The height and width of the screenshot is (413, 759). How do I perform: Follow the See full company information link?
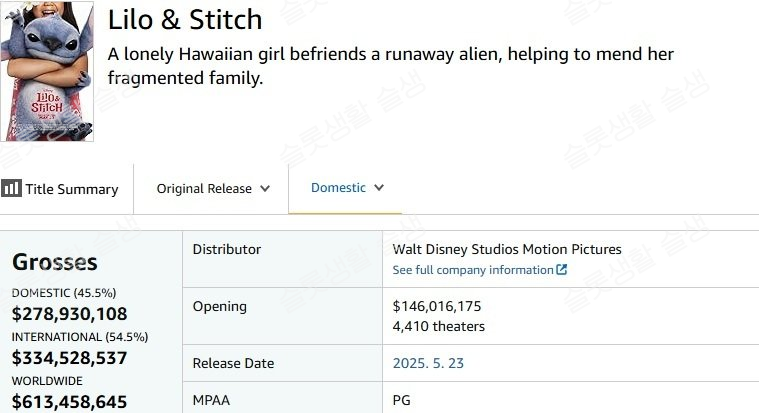[472, 270]
